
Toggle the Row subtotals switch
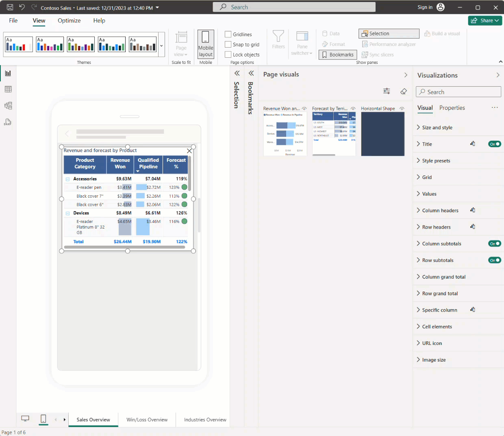pyautogui.click(x=495, y=260)
